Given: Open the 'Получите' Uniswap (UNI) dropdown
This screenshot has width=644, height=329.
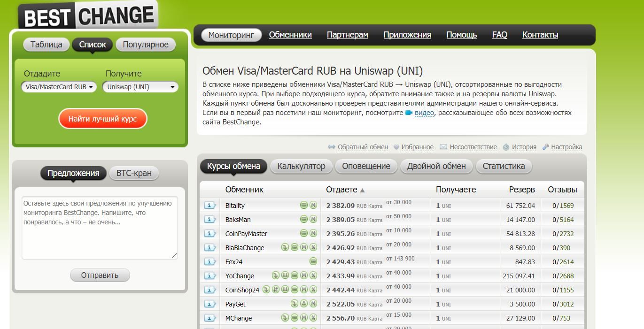Looking at the screenshot, I should coord(140,87).
